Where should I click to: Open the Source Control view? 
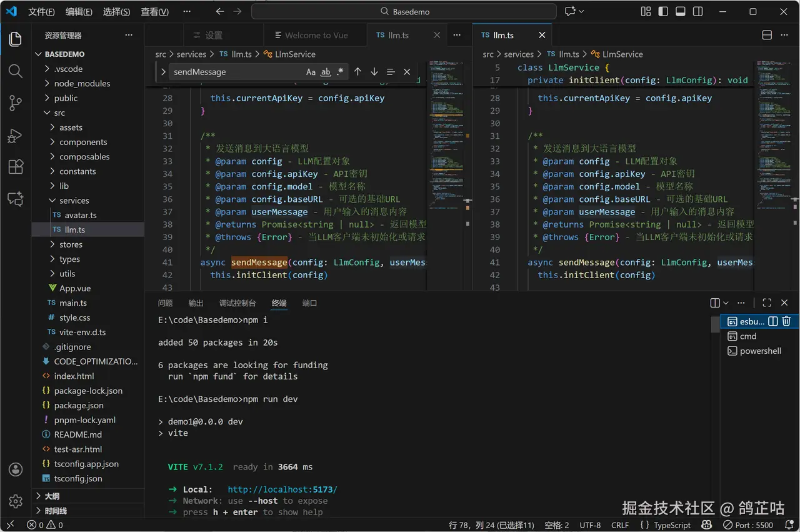16,103
